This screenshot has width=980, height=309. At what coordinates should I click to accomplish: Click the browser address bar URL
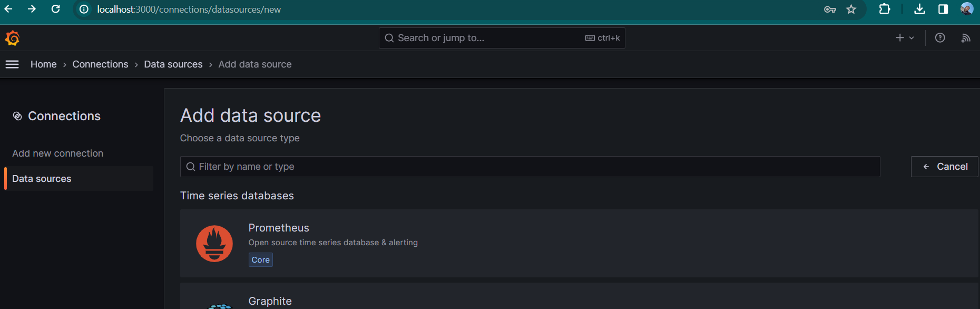click(x=189, y=9)
